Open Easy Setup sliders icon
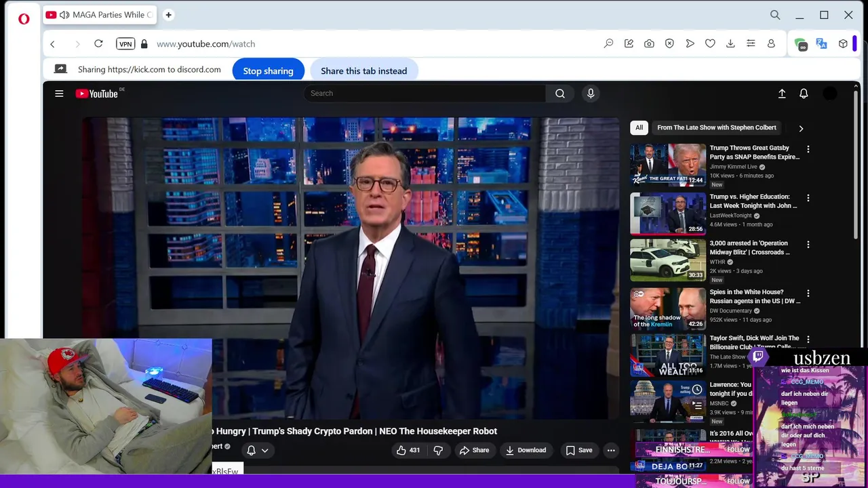The width and height of the screenshot is (868, 488). (751, 43)
